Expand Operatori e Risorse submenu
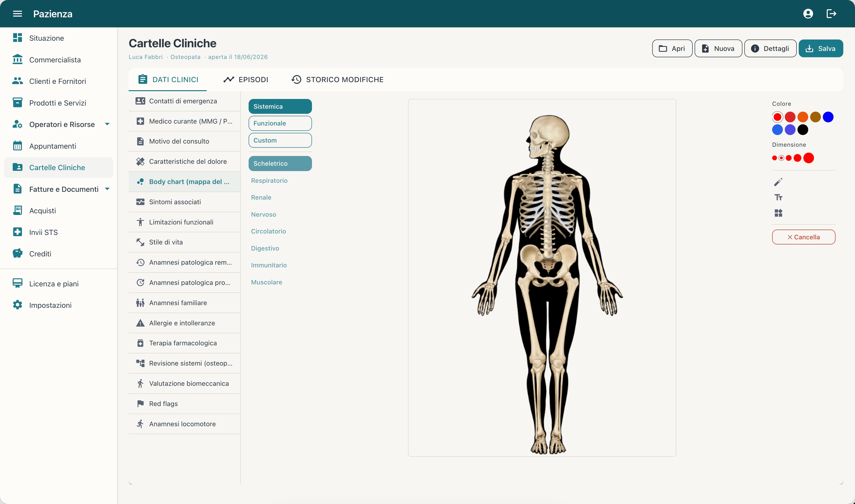The height and width of the screenshot is (504, 855). click(107, 124)
